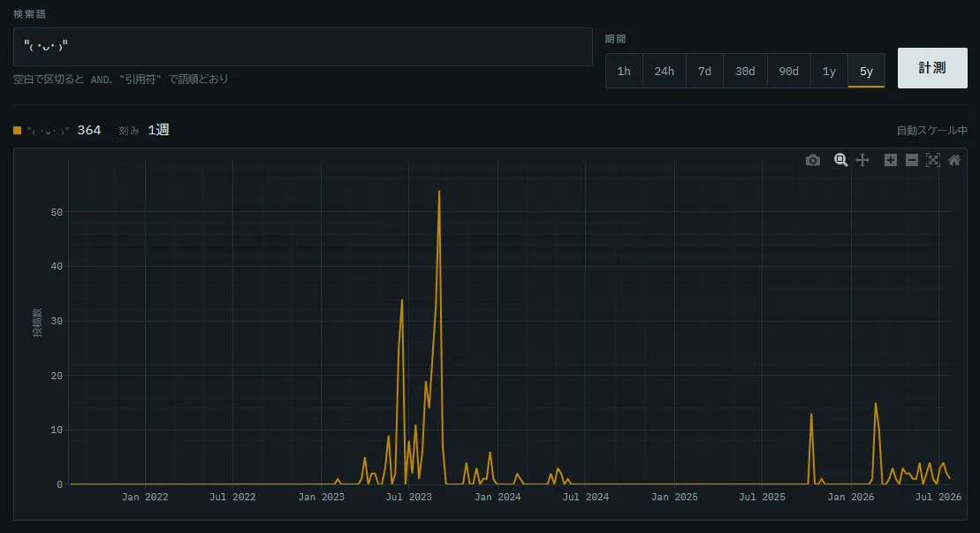Zoom in with the plus icon

click(891, 160)
